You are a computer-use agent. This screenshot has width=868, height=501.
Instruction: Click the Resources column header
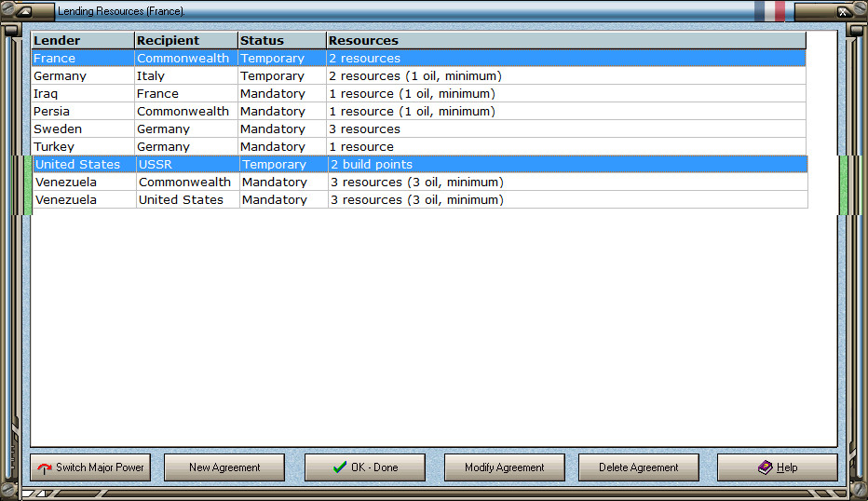pos(566,40)
